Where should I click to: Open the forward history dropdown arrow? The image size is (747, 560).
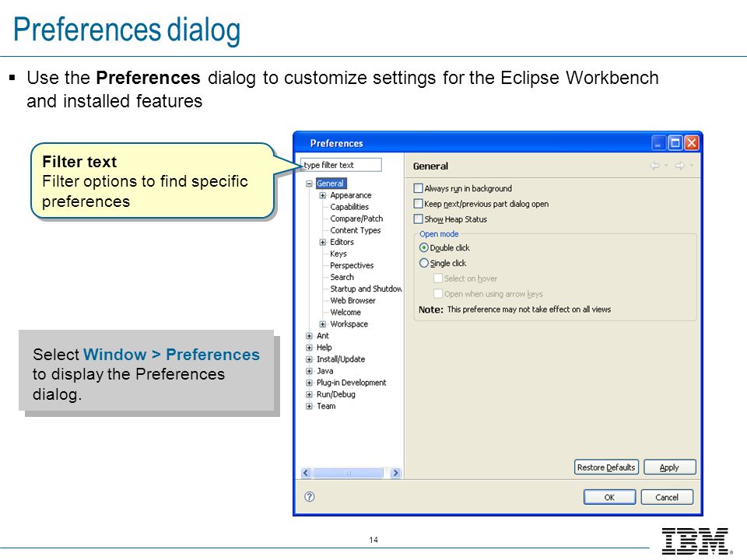point(691,166)
